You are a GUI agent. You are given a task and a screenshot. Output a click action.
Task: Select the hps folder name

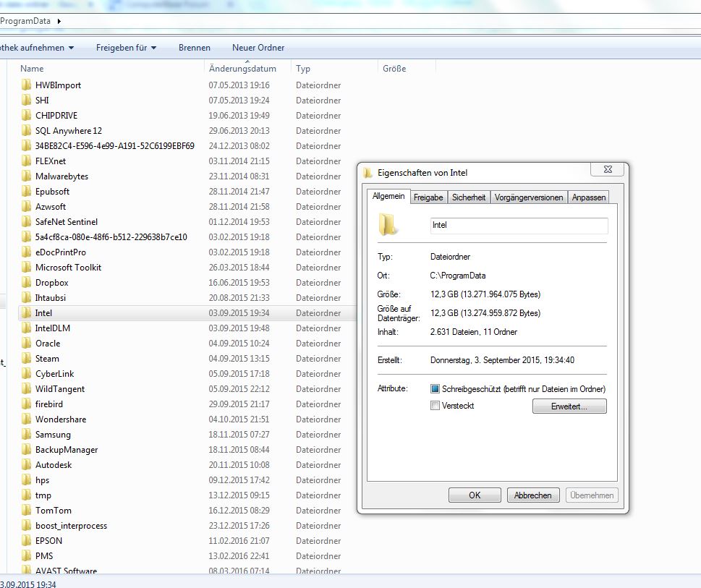(x=43, y=480)
